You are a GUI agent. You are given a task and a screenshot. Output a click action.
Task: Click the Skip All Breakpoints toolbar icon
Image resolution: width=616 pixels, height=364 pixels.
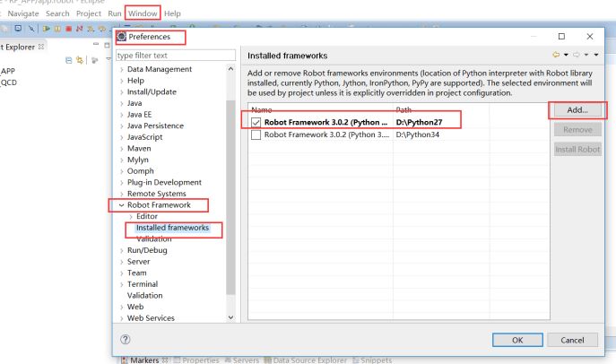click(x=31, y=29)
